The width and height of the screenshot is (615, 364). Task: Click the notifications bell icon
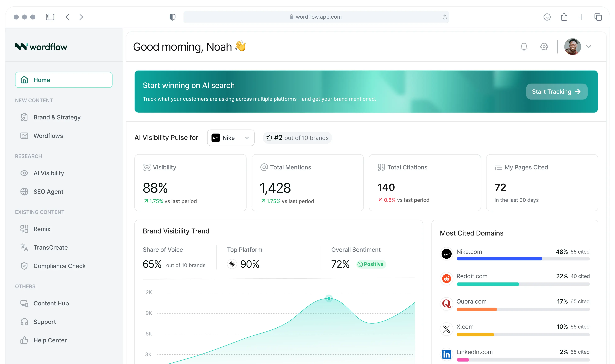coord(524,47)
